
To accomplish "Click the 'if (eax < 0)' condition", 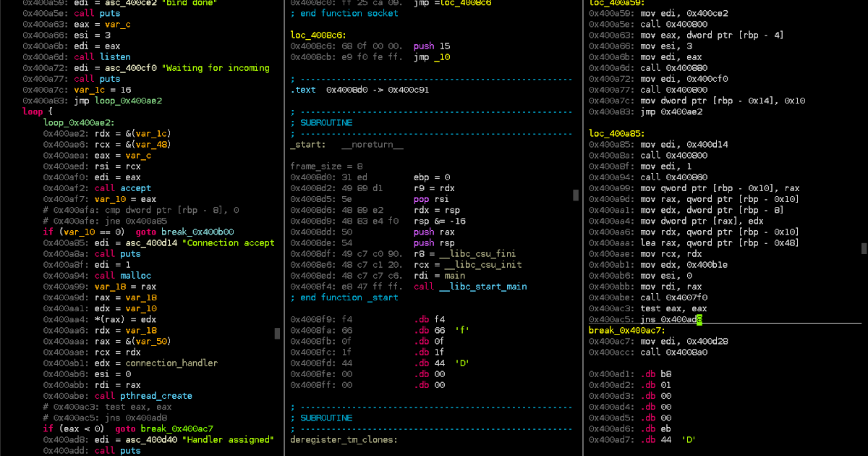I will coord(74,428).
